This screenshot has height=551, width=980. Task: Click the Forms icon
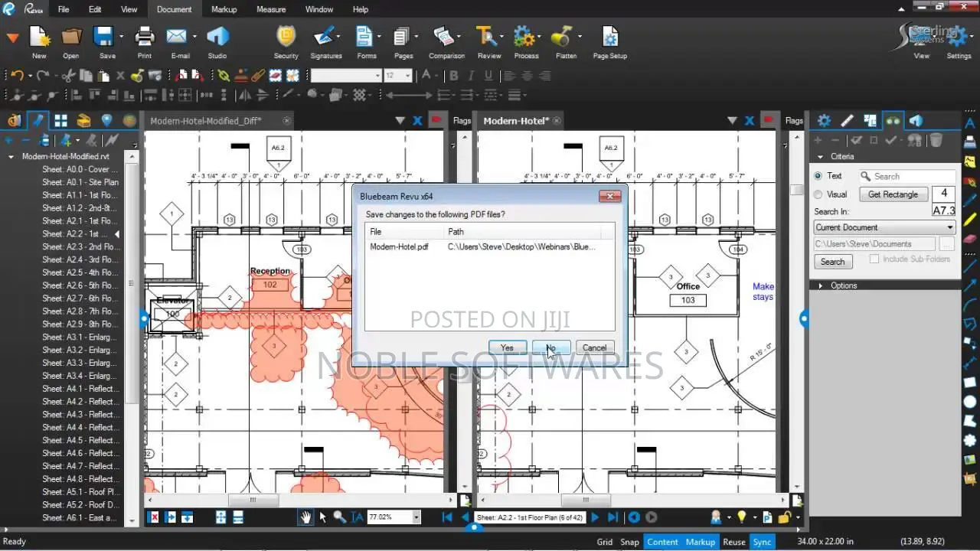[x=366, y=41]
